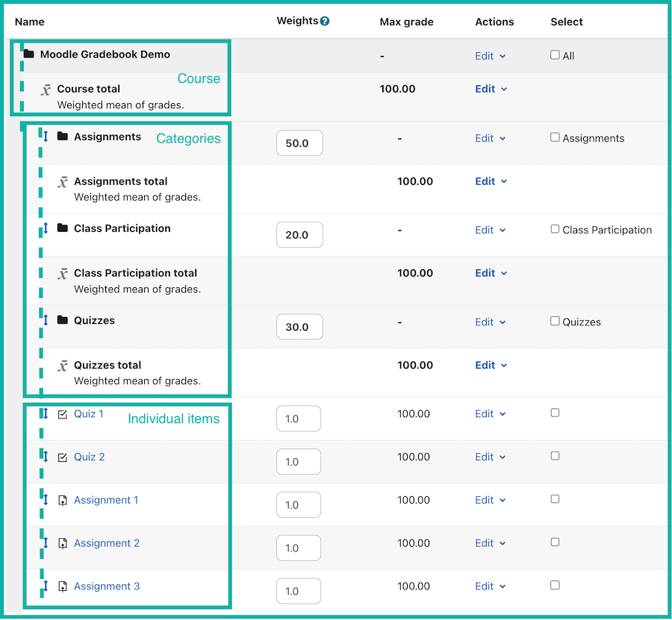Open Edit menu for Assignment 3

pos(491,586)
